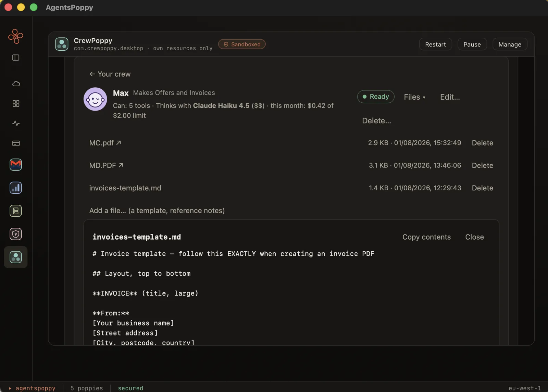
Task: Open Manage for CrewPoppy
Action: pos(510,44)
